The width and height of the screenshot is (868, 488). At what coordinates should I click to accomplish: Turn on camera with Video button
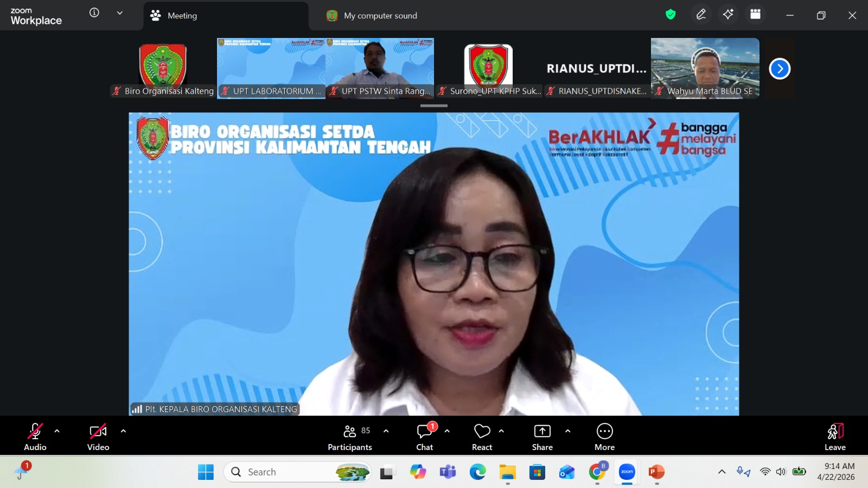coord(98,437)
